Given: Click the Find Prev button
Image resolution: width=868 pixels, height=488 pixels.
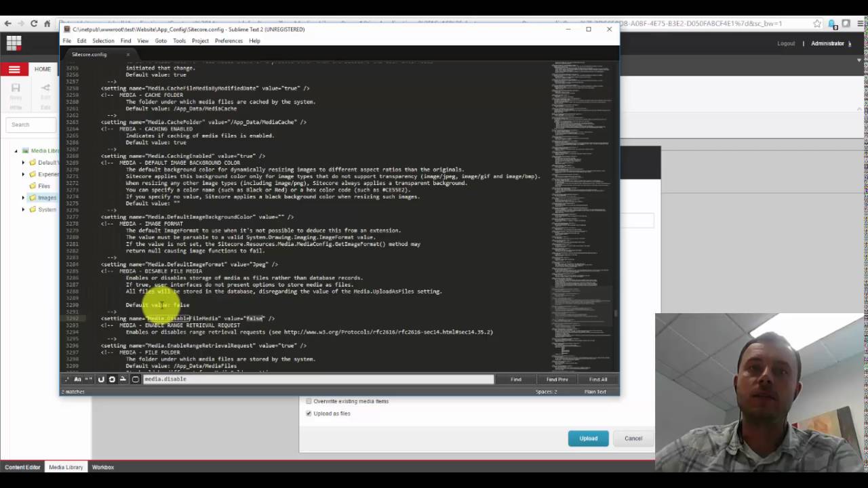Looking at the screenshot, I should (x=557, y=380).
